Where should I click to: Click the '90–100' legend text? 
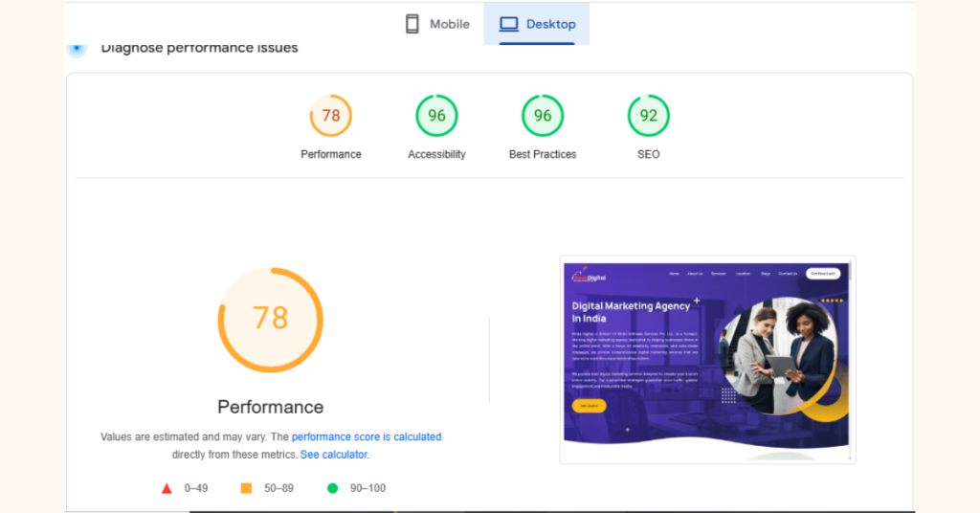(x=367, y=488)
